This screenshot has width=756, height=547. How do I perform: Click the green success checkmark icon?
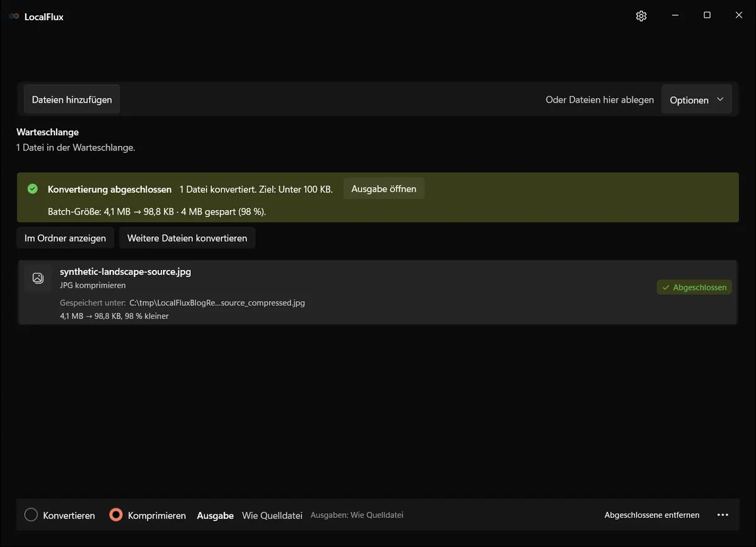click(x=33, y=189)
